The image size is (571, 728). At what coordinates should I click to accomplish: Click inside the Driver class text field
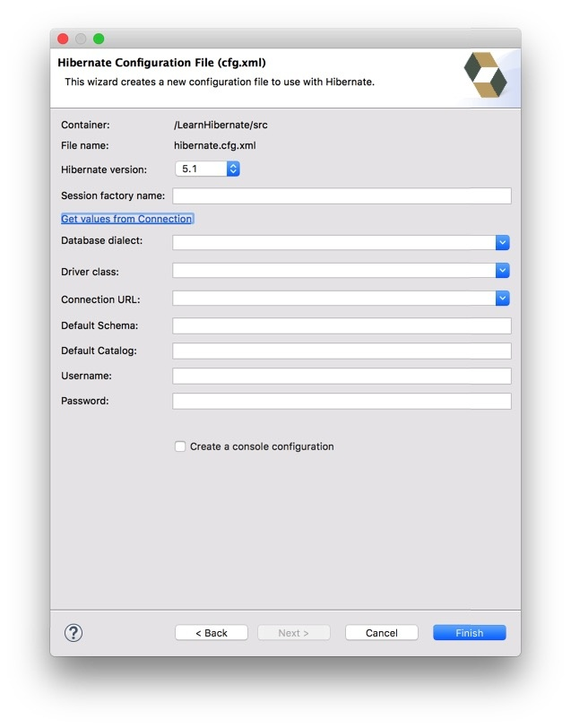click(333, 270)
